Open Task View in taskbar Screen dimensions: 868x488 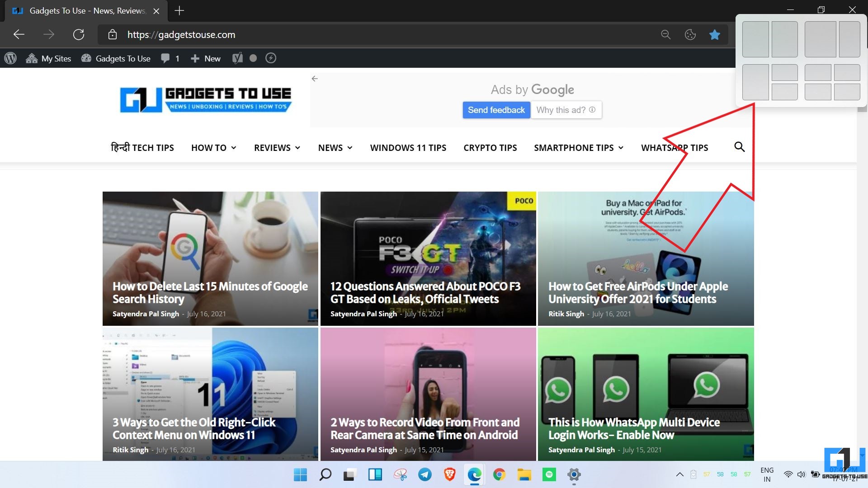(x=349, y=475)
